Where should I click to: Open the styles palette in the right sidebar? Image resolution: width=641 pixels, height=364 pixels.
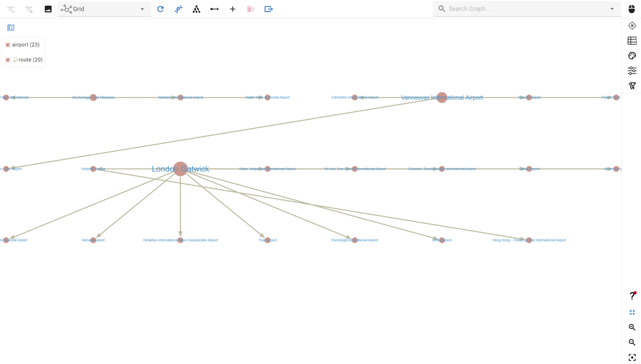[632, 55]
